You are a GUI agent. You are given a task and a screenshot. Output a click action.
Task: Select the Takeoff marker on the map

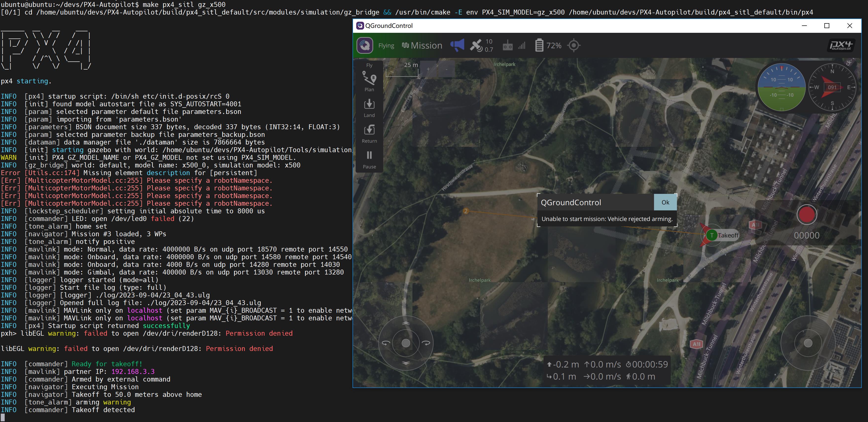712,235
